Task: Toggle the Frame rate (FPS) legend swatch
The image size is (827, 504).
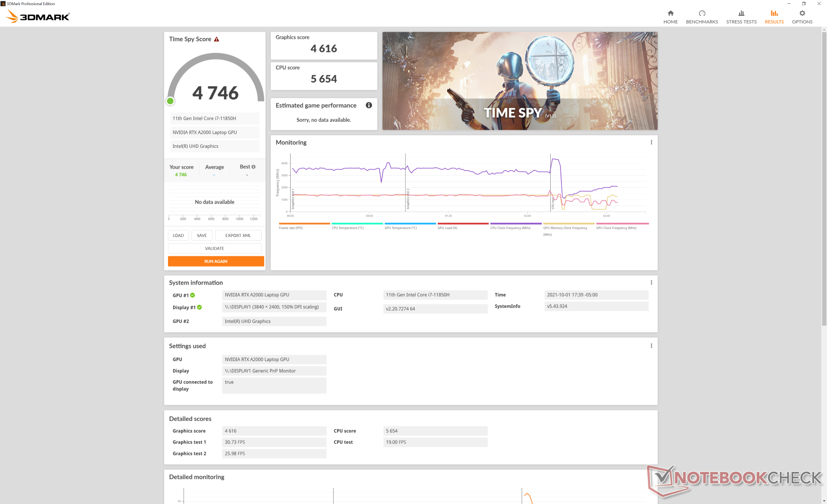Action: click(304, 224)
